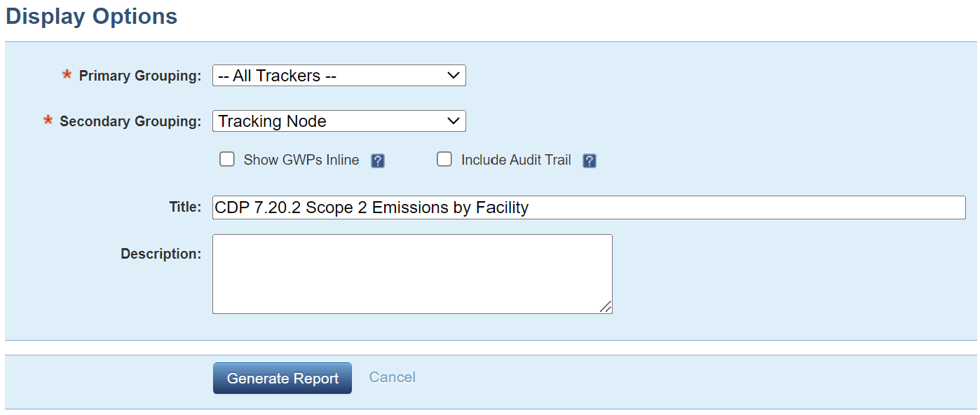Click the Display Options heading
The height and width of the screenshot is (415, 980).
pos(92,16)
